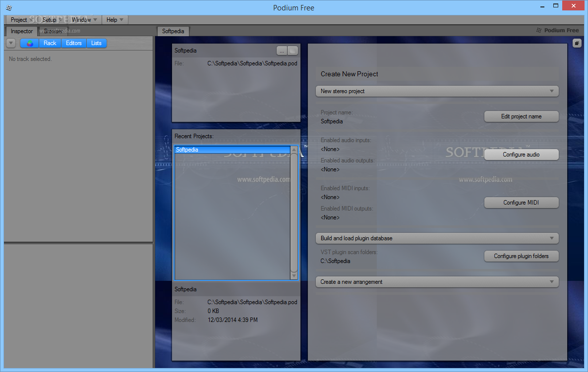Switch to the Inspector tab
This screenshot has height=372, width=588.
pyautogui.click(x=21, y=31)
